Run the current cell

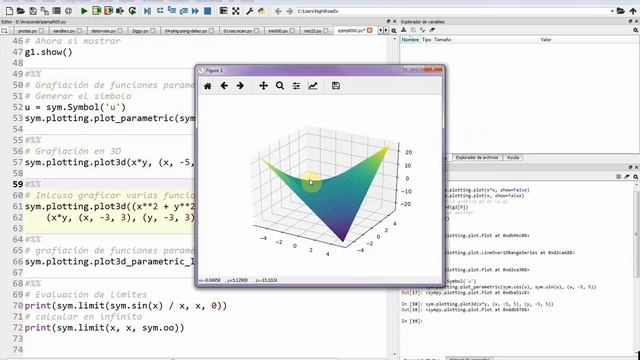(x=96, y=11)
